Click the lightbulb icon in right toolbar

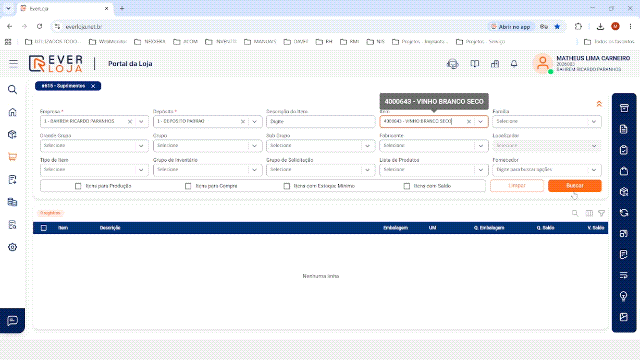pyautogui.click(x=624, y=296)
